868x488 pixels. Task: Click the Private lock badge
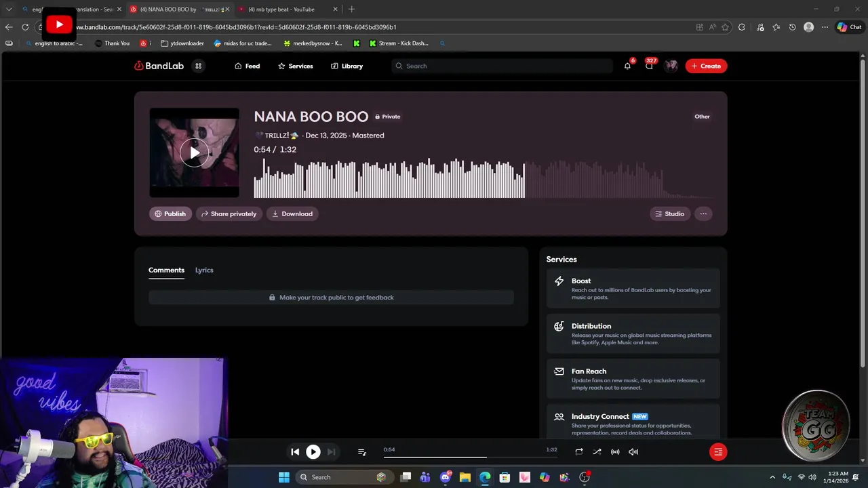pyautogui.click(x=387, y=117)
